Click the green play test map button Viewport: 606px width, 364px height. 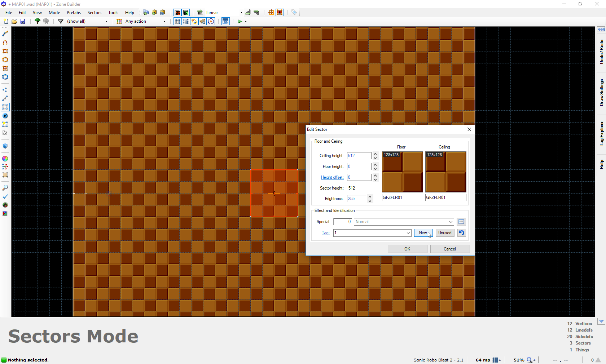point(240,21)
